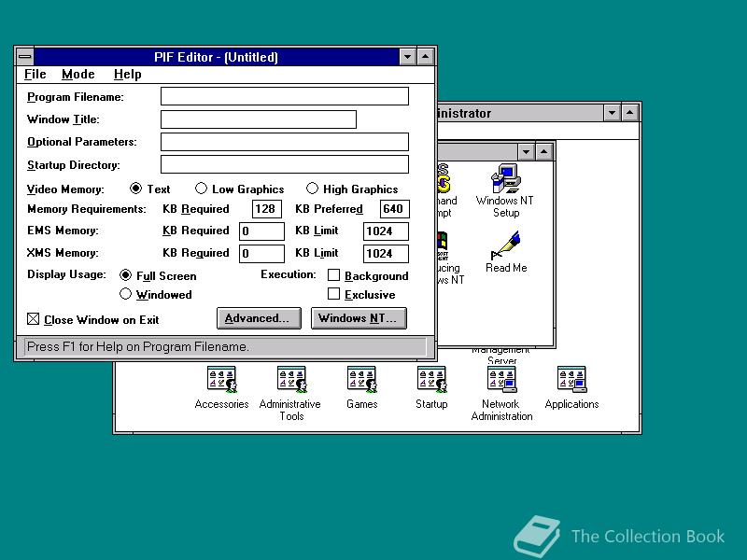Enable Background execution checkbox

point(333,275)
